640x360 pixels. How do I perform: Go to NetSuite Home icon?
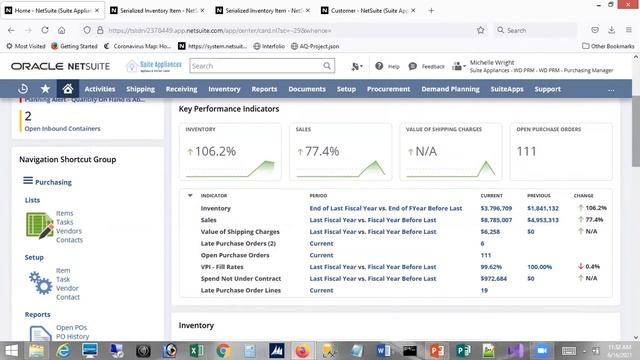(x=68, y=89)
